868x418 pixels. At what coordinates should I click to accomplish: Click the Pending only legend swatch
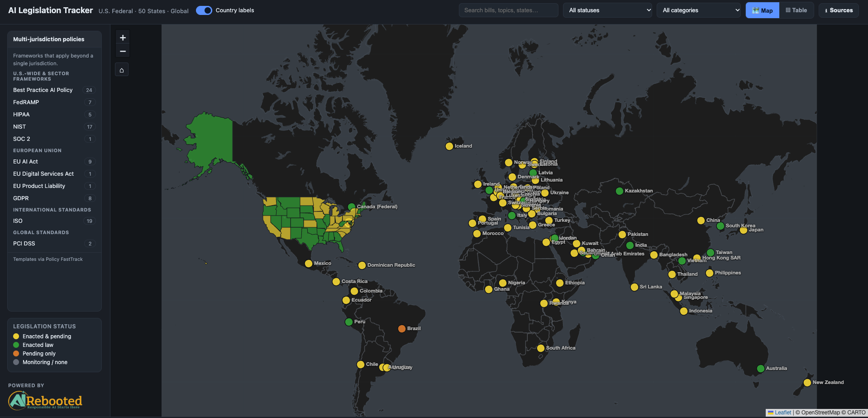coord(16,354)
